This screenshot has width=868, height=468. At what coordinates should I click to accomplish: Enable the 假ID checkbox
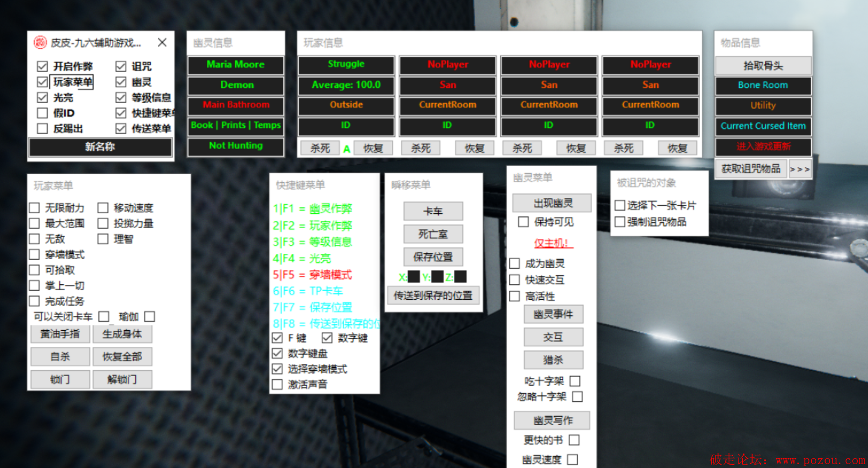(x=42, y=114)
